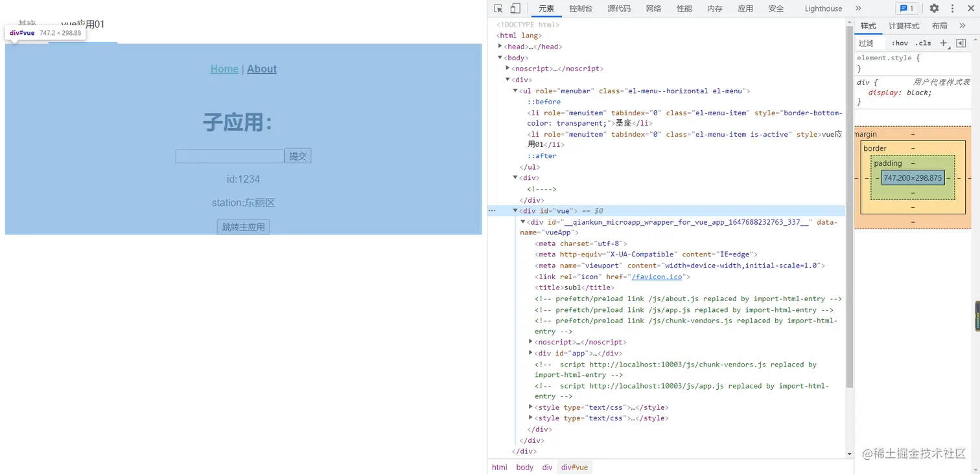980x474 pixels.
Task: Select the ::after pseudo-element row
Action: click(x=542, y=155)
